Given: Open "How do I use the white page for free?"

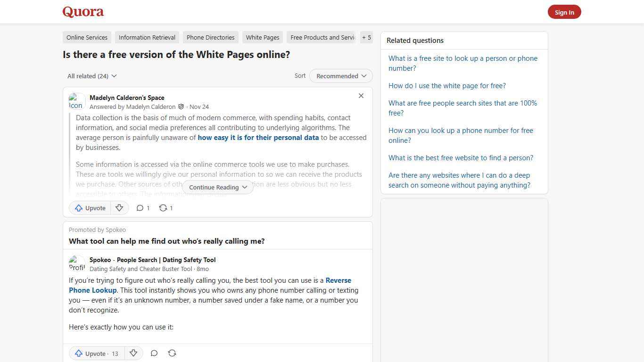Looking at the screenshot, I should tap(447, 85).
